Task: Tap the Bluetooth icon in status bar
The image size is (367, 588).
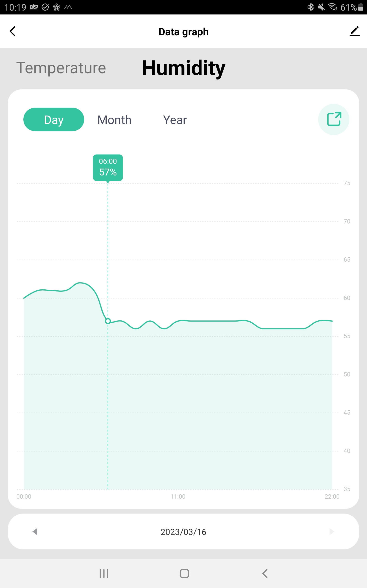Action: [311, 7]
